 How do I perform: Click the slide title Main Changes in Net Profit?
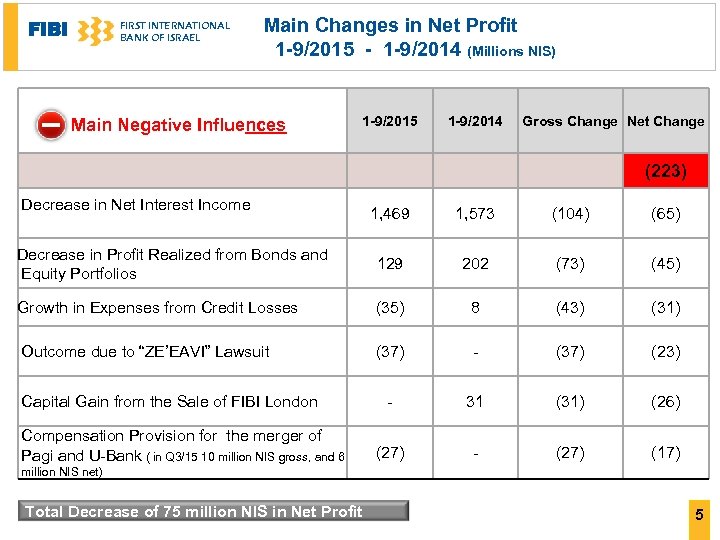click(x=391, y=25)
